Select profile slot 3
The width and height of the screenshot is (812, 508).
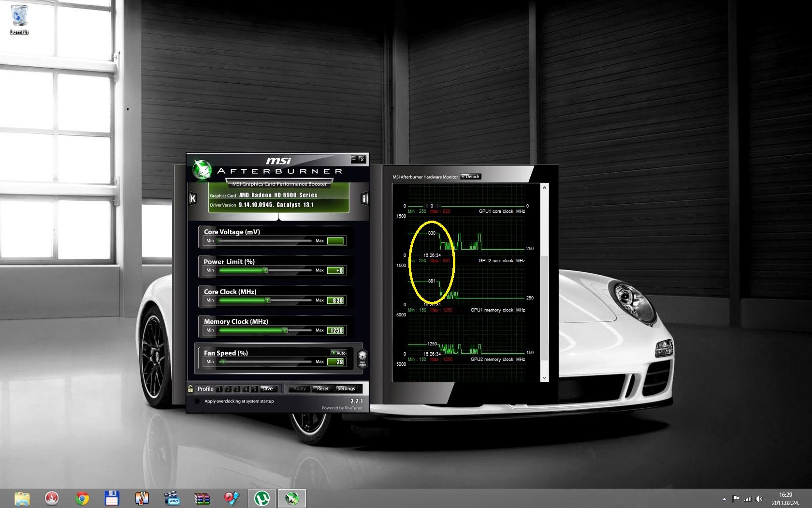(237, 389)
